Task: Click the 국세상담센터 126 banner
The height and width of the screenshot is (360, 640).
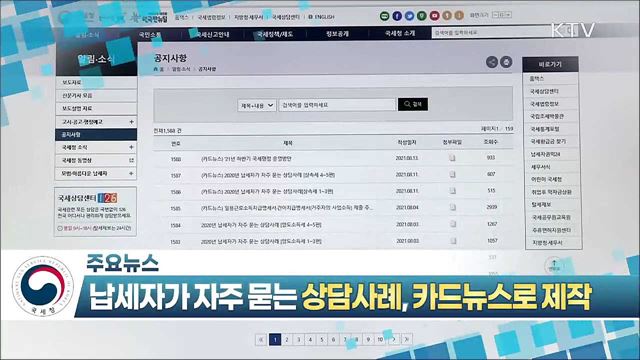Action: (x=96, y=211)
